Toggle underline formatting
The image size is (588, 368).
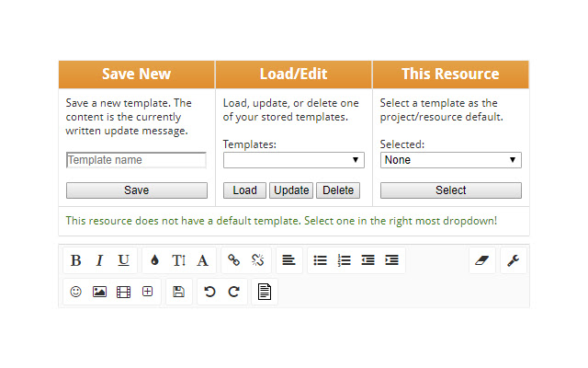123,260
